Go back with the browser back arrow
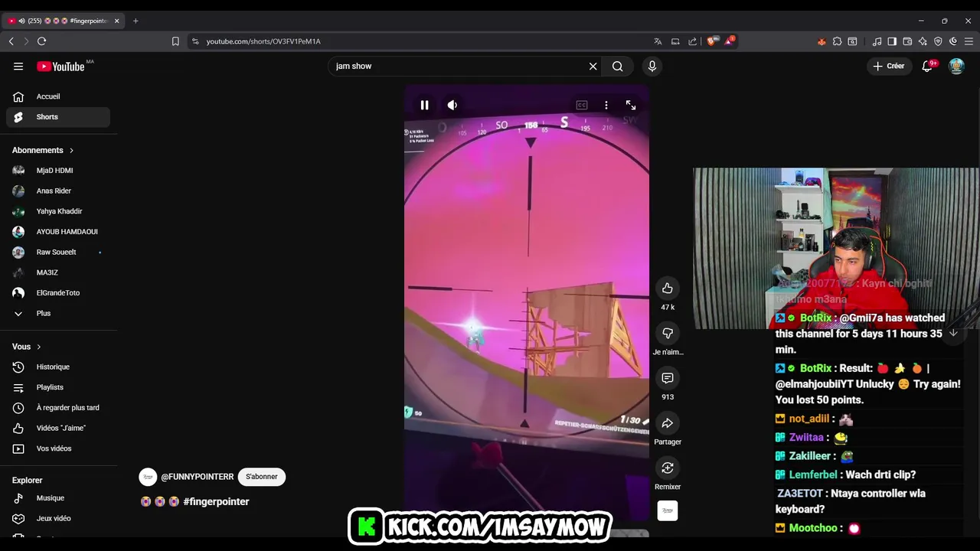 11,41
